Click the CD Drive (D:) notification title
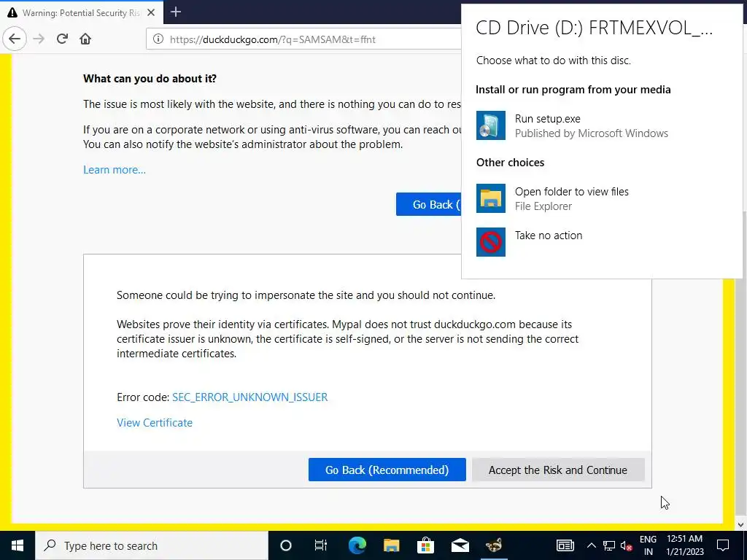 click(x=594, y=28)
